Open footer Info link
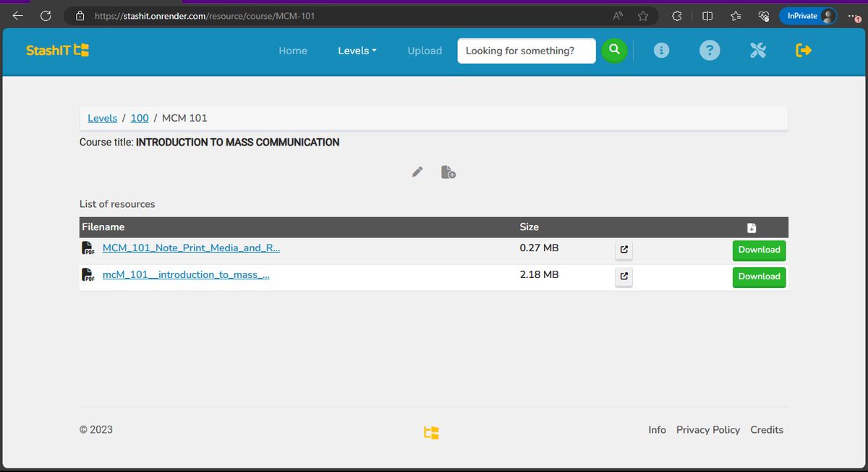This screenshot has width=868, height=472. click(x=657, y=430)
